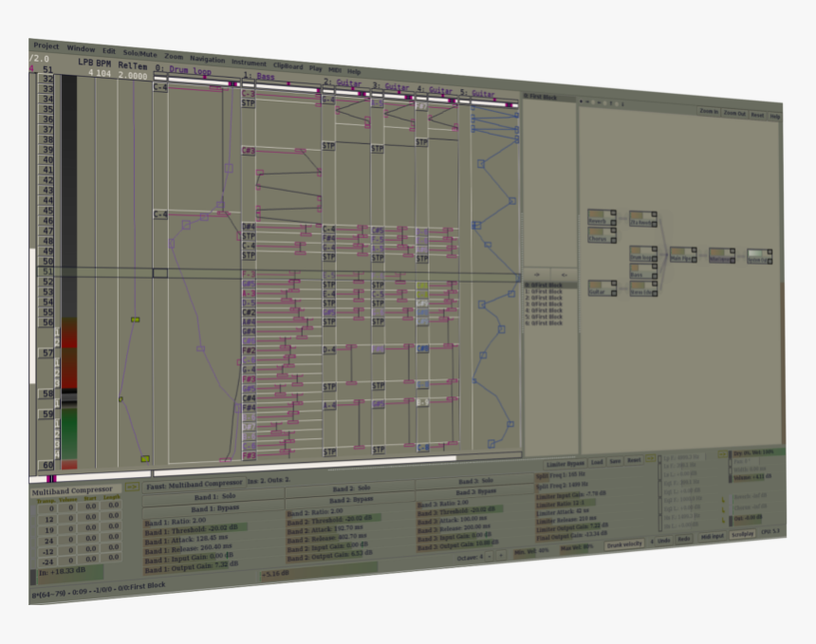This screenshot has height=644, width=816.
Task: Click the Transp. value 12 cell
Action: pyautogui.click(x=47, y=519)
